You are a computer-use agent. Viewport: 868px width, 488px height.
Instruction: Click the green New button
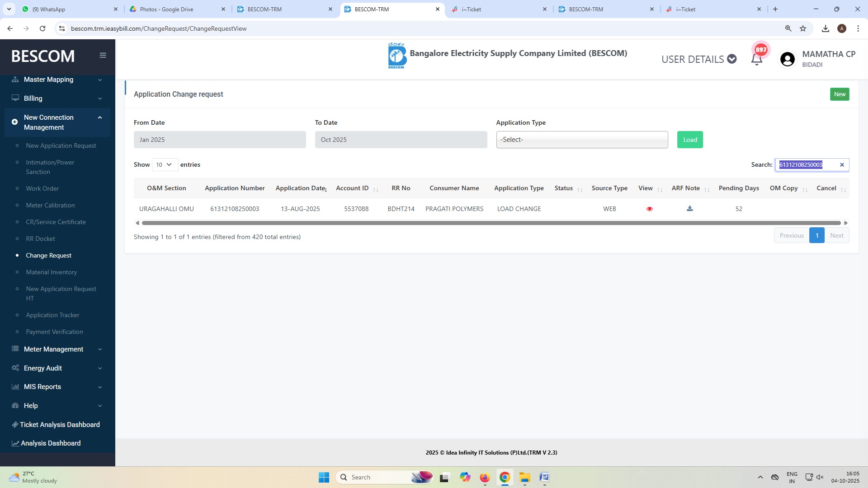point(839,94)
